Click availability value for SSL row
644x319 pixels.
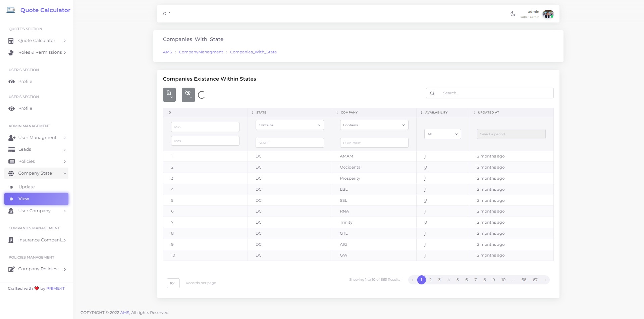pos(426,200)
